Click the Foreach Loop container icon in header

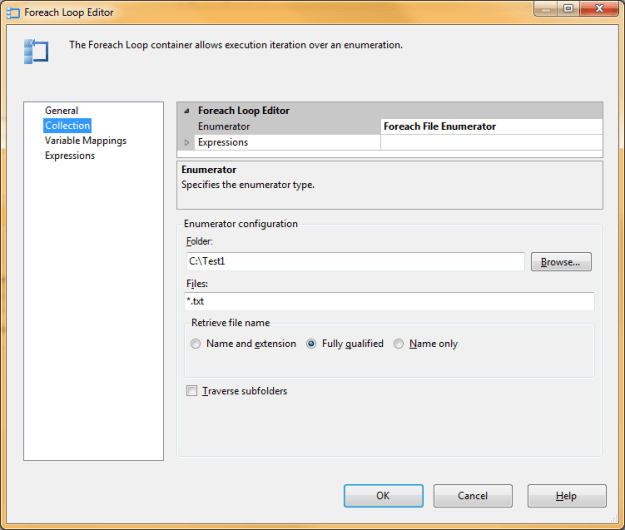[35, 51]
